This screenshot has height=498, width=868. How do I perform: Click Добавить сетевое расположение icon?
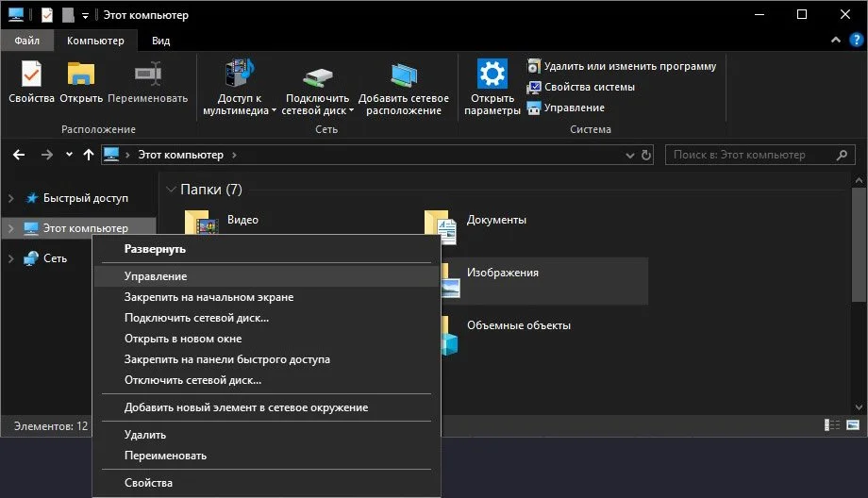pyautogui.click(x=404, y=75)
